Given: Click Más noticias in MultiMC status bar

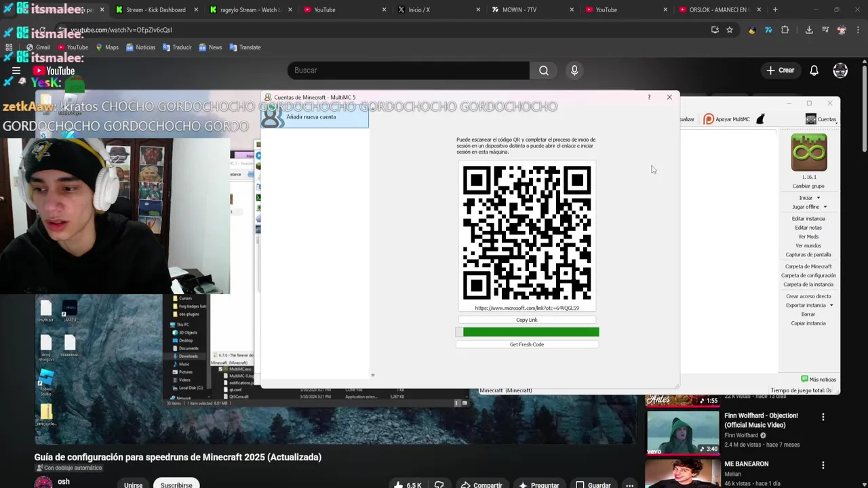Looking at the screenshot, I should coord(818,380).
